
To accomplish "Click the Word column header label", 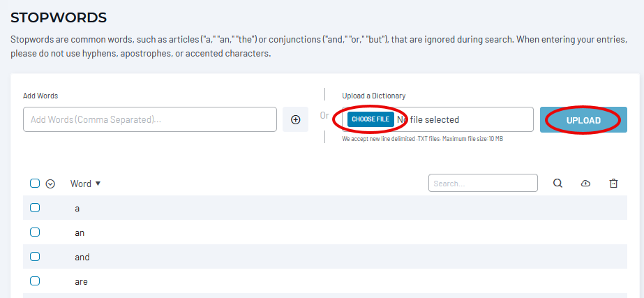I will point(80,184).
